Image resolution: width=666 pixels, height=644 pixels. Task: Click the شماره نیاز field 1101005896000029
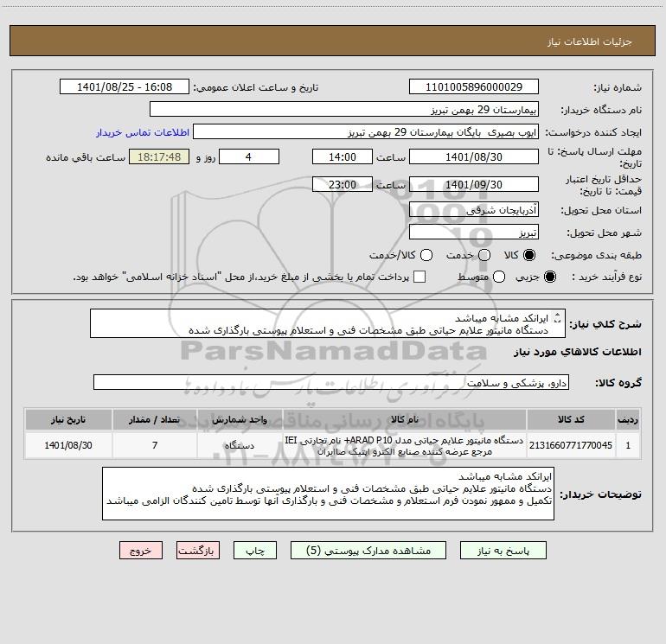[474, 86]
